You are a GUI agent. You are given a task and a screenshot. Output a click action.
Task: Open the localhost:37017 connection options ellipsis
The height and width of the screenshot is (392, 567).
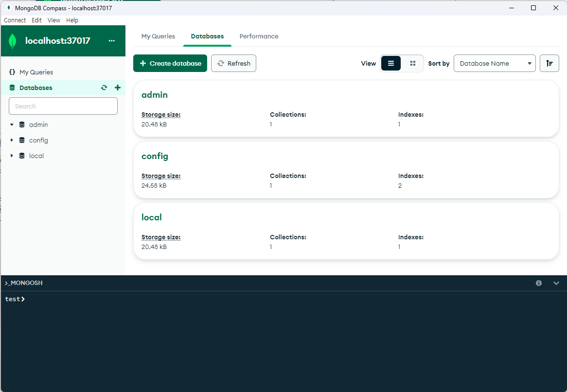pyautogui.click(x=112, y=41)
